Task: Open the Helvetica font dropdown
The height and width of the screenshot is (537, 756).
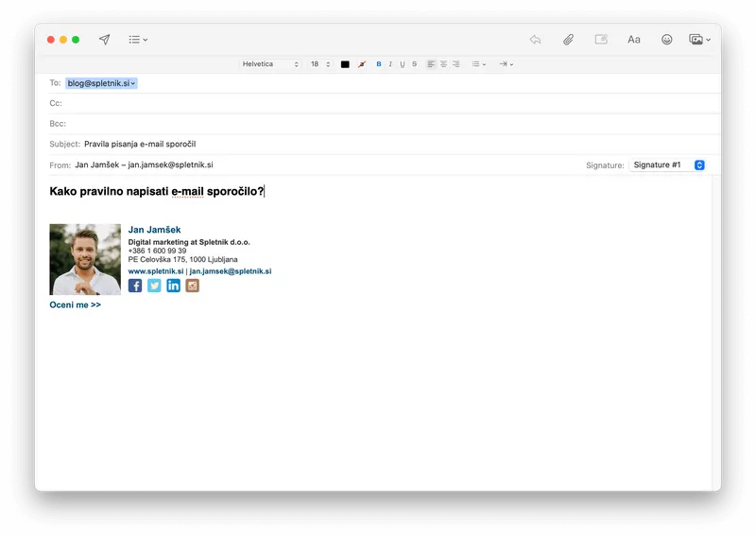Action: click(270, 64)
